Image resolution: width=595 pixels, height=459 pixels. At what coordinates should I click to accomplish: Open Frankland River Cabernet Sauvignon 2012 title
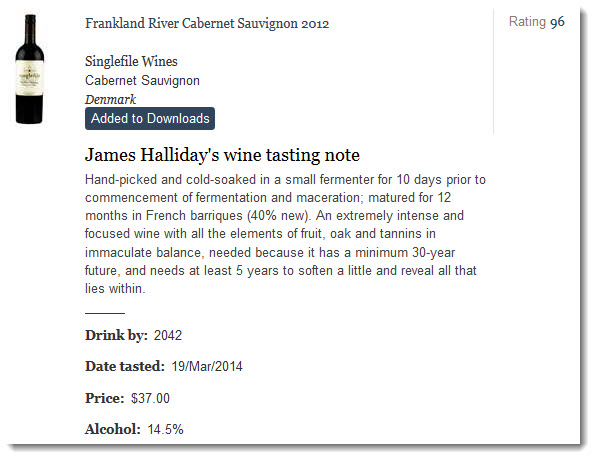click(x=207, y=24)
